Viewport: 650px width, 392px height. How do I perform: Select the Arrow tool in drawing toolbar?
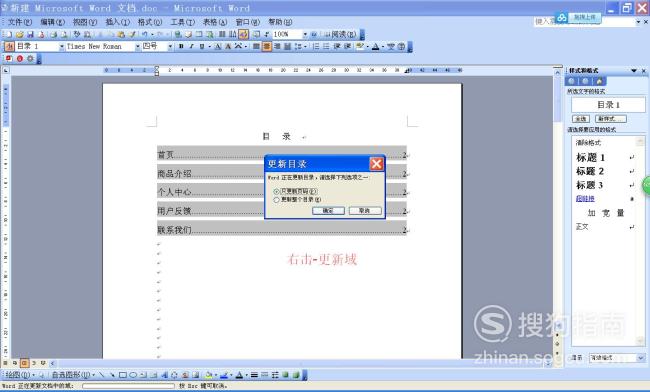click(x=112, y=375)
